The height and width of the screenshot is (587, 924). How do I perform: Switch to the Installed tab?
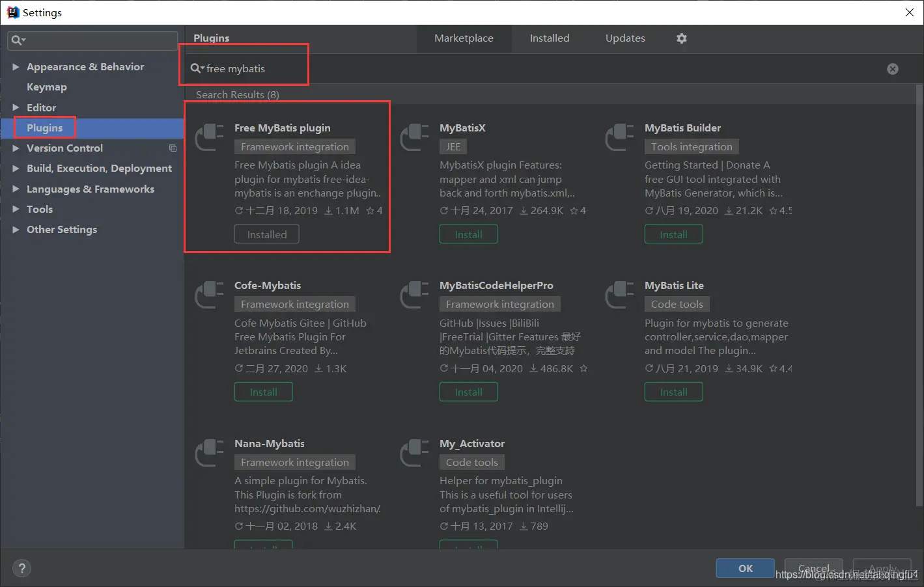pos(550,38)
